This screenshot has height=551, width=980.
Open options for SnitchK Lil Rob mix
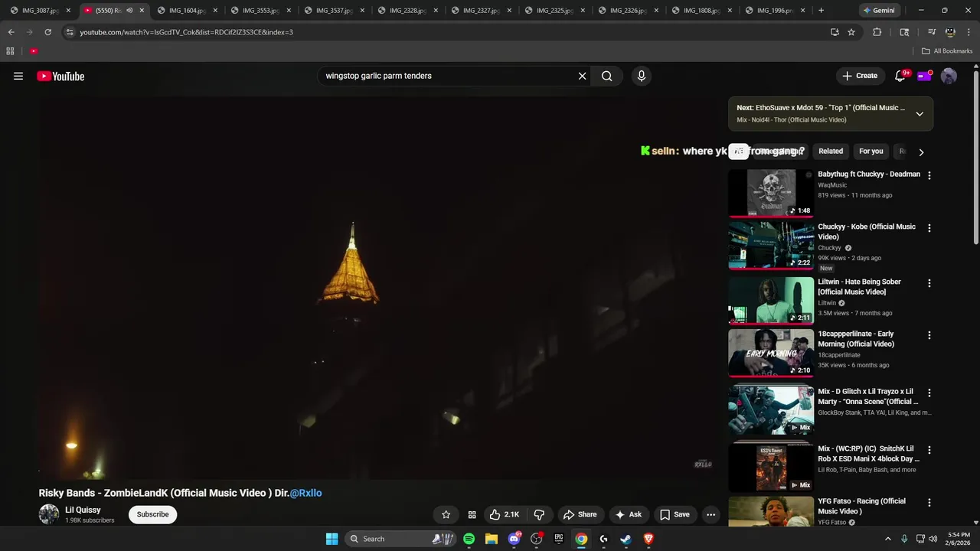[929, 450]
